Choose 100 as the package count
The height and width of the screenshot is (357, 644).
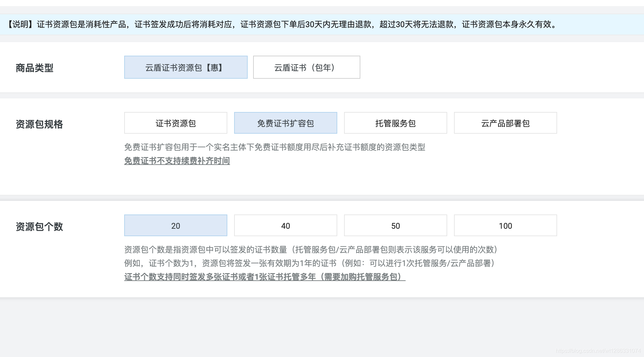pyautogui.click(x=505, y=225)
